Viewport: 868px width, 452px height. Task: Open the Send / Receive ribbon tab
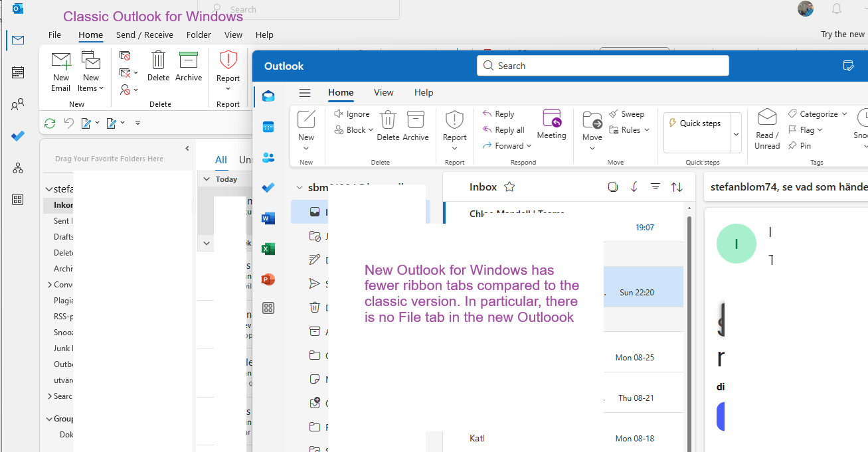(144, 35)
